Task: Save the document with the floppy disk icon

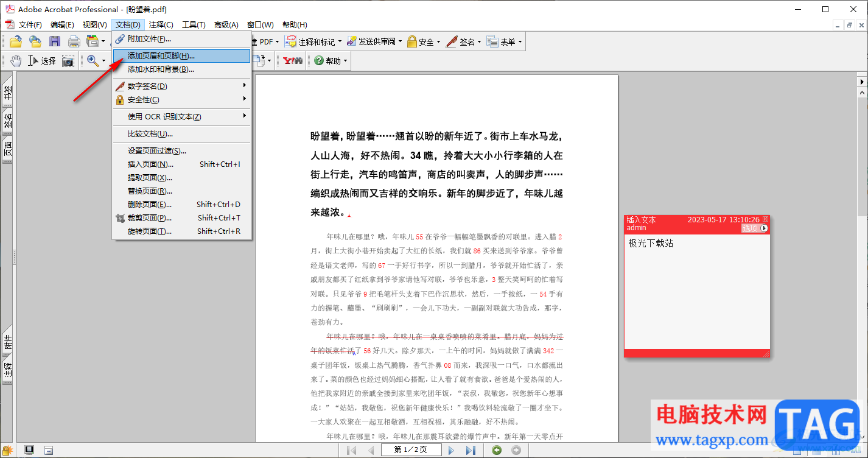Action: click(x=55, y=41)
